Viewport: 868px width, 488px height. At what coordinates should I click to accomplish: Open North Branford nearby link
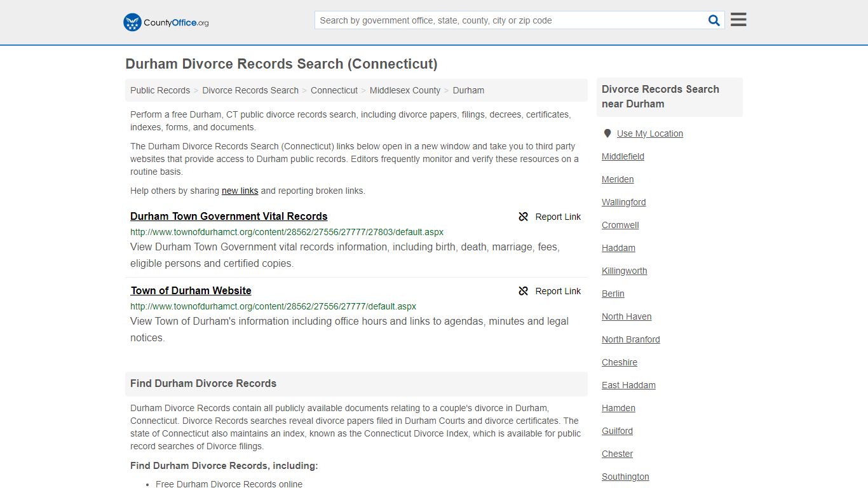[631, 339]
